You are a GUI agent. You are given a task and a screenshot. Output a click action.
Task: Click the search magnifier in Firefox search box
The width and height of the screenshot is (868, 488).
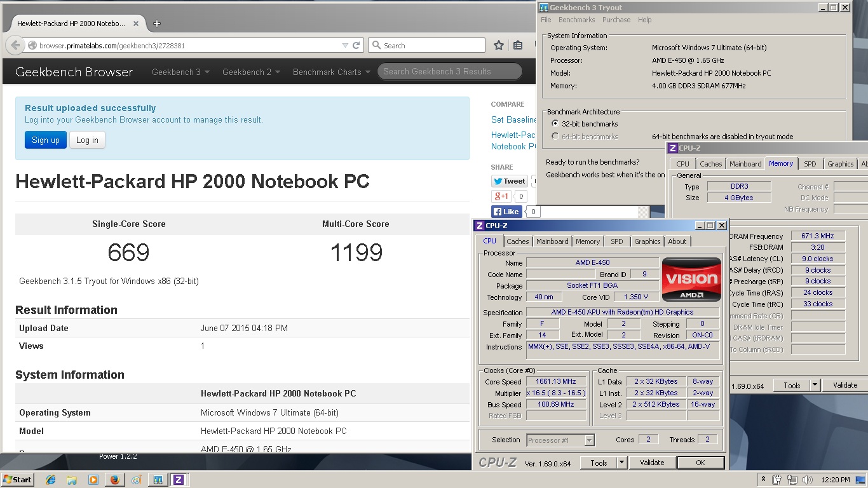coord(376,45)
